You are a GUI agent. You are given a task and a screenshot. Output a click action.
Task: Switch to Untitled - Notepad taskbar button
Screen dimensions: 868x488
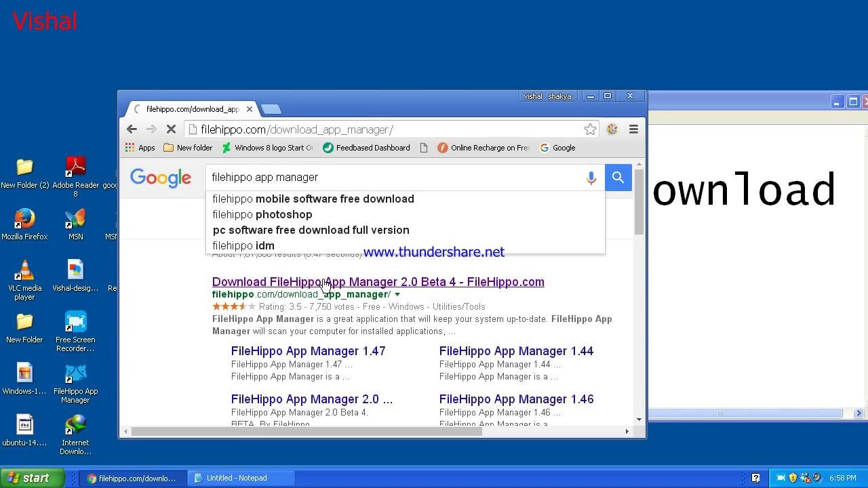[x=241, y=478]
